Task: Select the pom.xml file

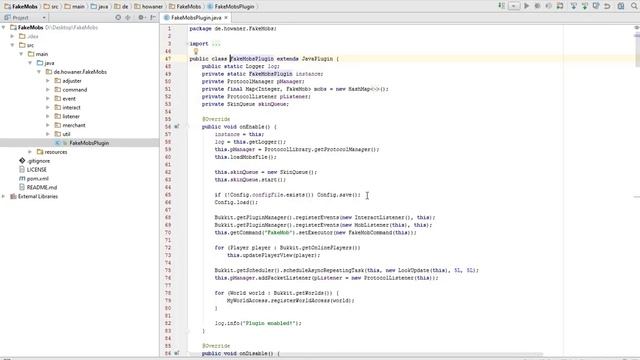Action: pos(38,178)
